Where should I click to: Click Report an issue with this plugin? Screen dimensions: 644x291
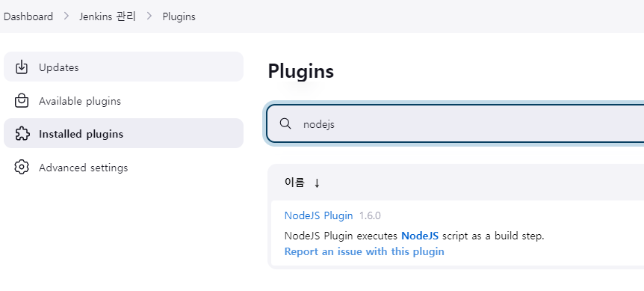365,251
